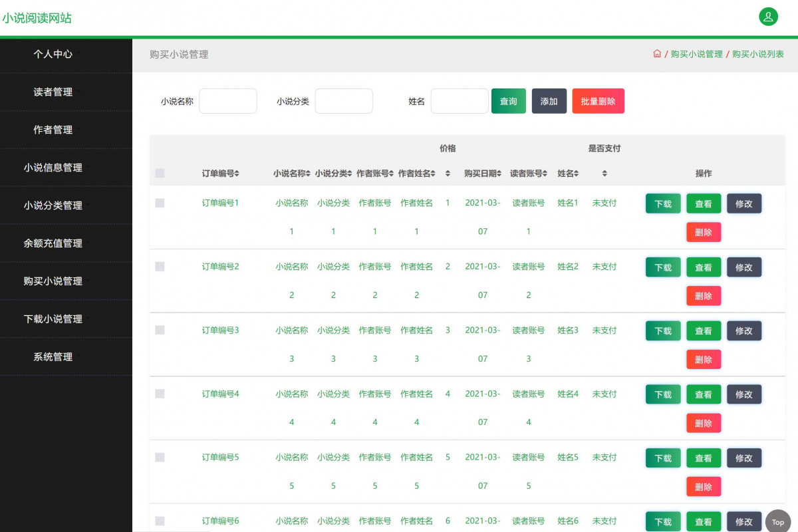Click the user avatar icon top right

[x=768, y=16]
